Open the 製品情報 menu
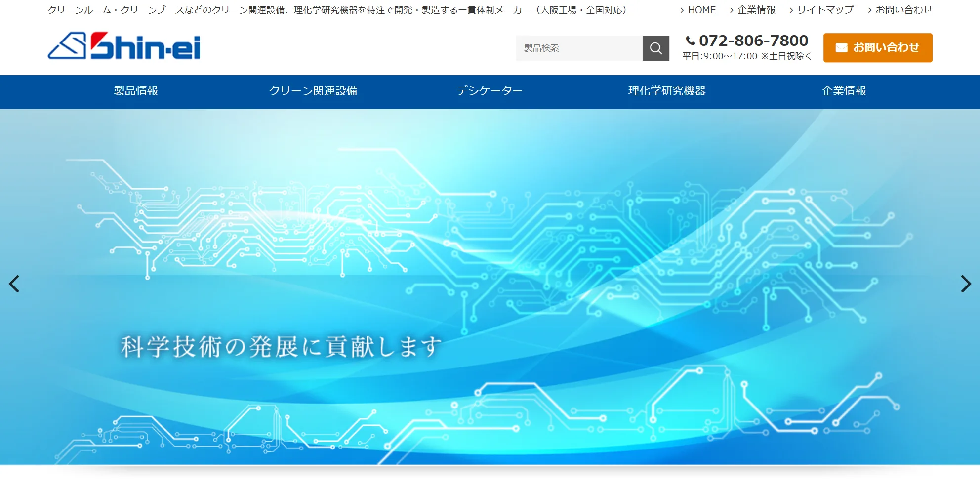The height and width of the screenshot is (490, 980). coord(136,91)
